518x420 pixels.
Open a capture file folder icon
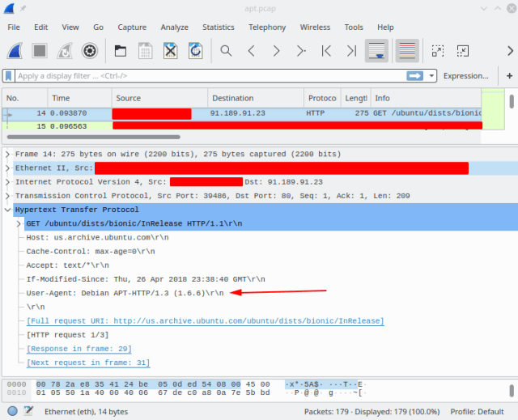tap(120, 51)
